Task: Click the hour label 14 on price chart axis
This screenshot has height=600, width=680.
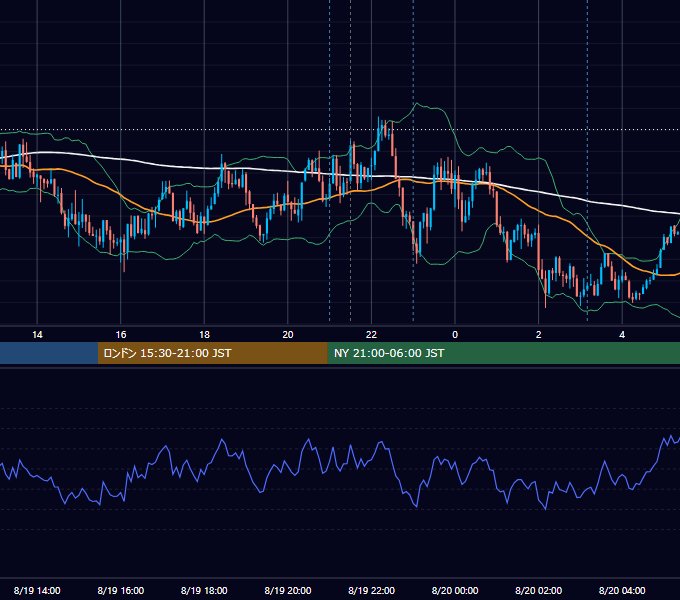Action: click(37, 334)
